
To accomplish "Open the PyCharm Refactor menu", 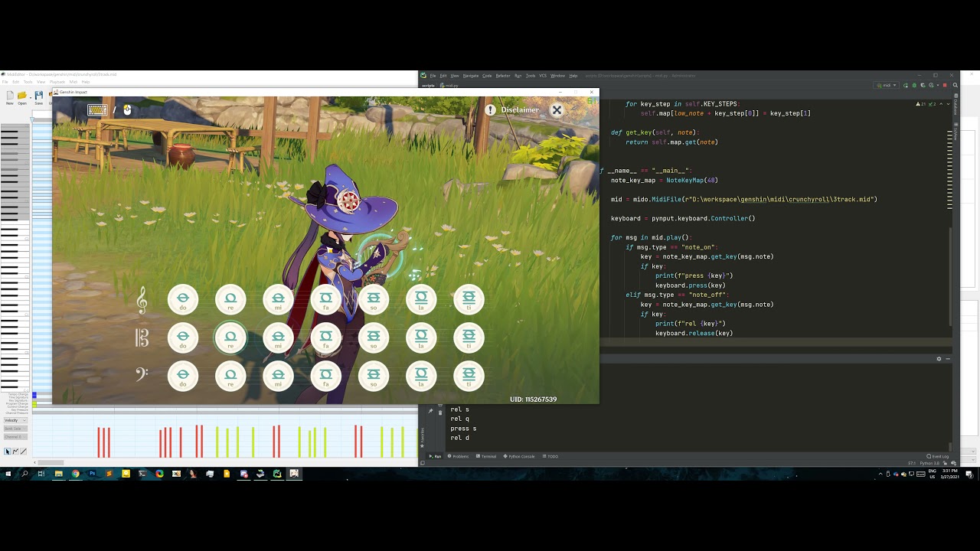I will point(503,76).
